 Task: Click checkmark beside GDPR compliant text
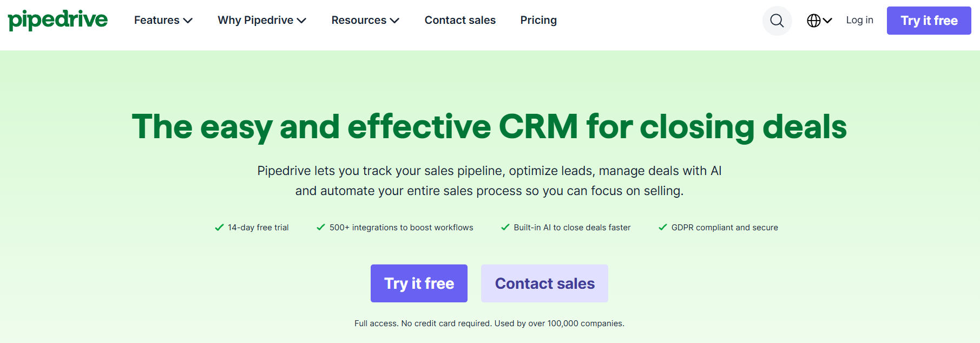663,228
